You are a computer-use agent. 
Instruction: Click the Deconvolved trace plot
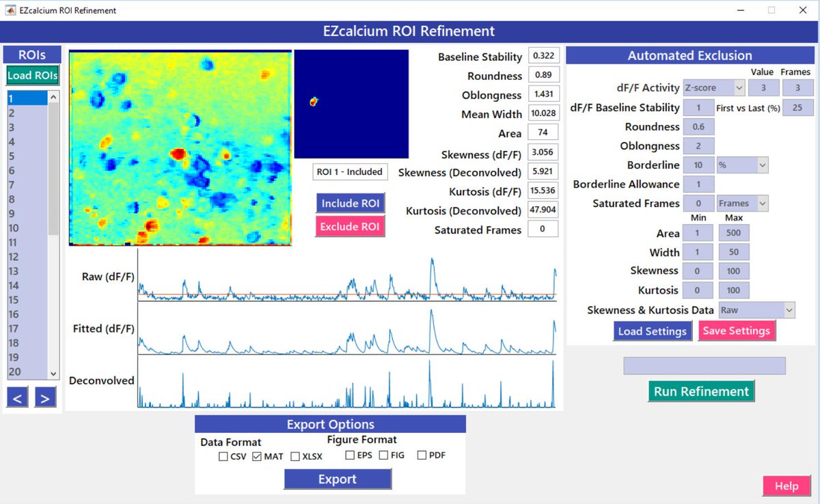click(x=347, y=382)
